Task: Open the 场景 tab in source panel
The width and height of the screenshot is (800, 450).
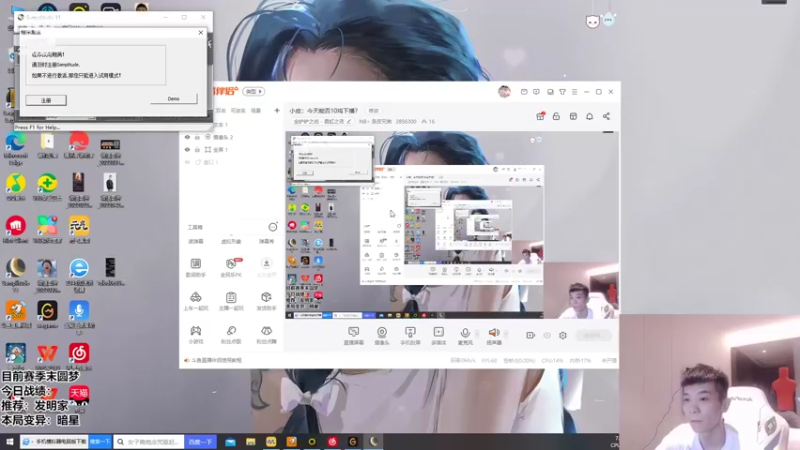Action: pos(256,110)
